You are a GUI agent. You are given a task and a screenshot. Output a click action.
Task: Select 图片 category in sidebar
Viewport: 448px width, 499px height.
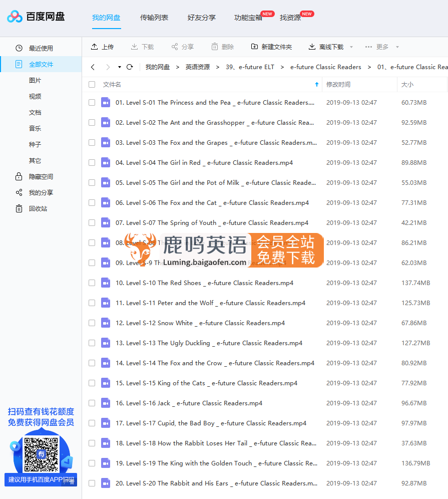[35, 80]
